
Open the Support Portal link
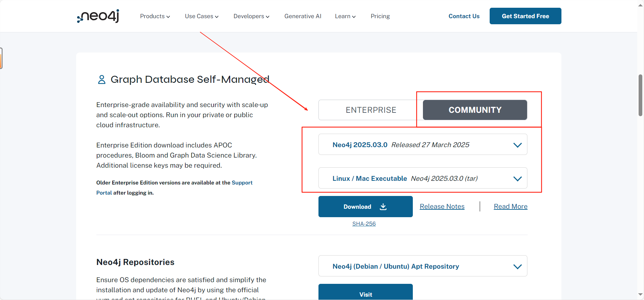242,182
